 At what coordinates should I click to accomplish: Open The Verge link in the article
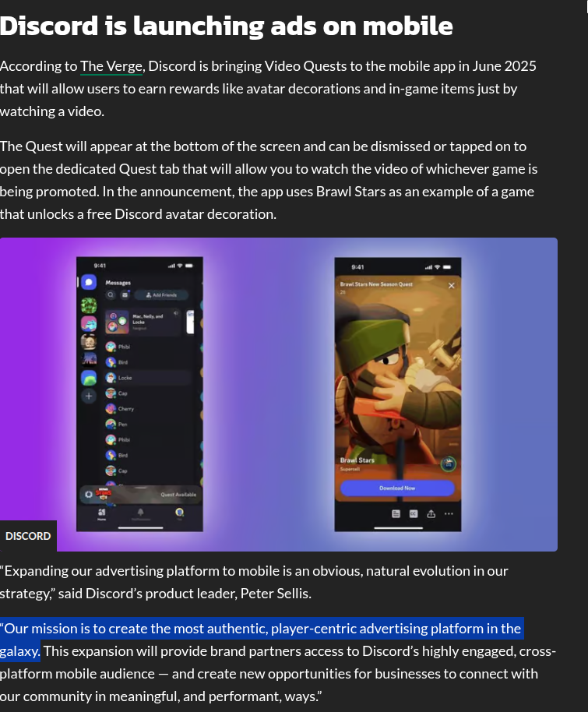pyautogui.click(x=111, y=66)
